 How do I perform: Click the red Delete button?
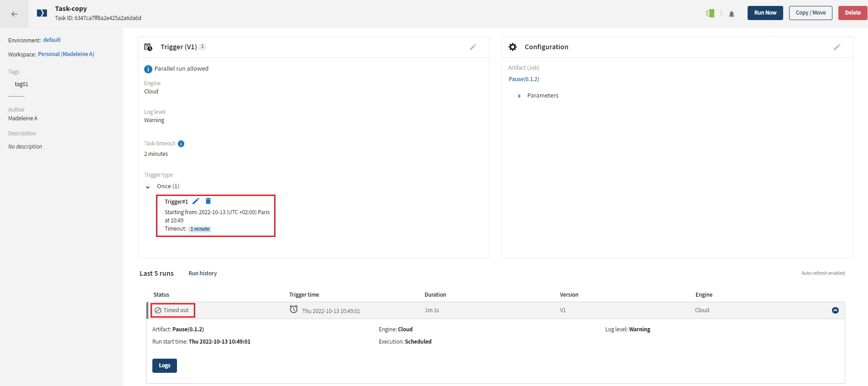click(x=852, y=13)
